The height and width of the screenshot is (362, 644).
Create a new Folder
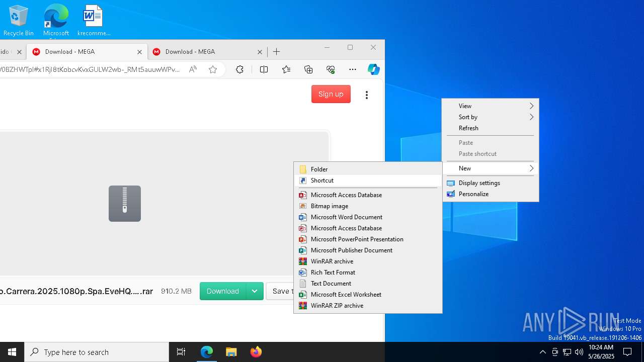tap(368, 169)
